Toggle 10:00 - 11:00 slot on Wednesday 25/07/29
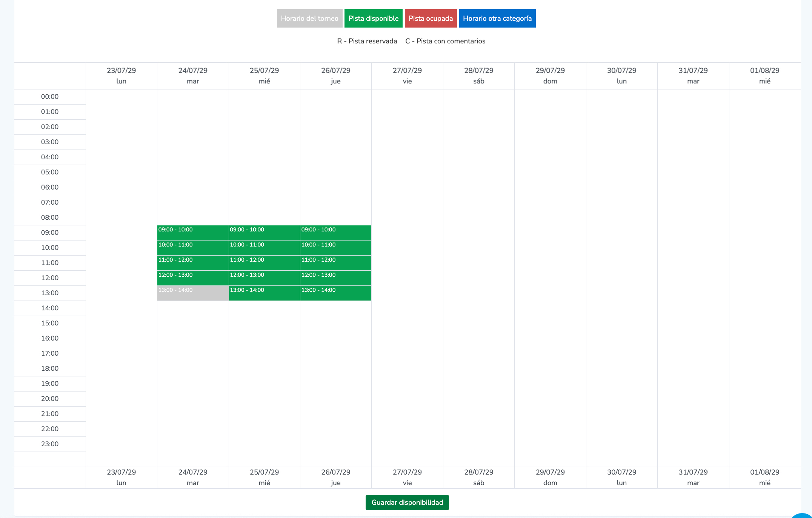This screenshot has height=518, width=812. point(264,248)
